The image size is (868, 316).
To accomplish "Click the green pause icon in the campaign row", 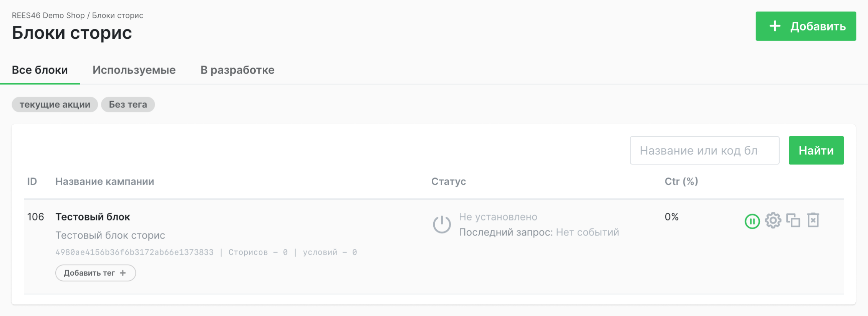I will pos(752,221).
